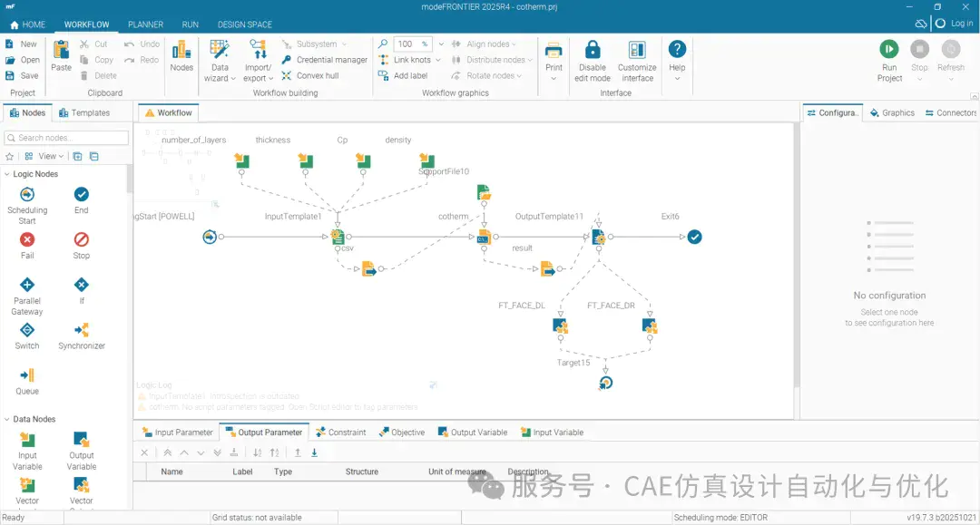Click the Credential manager button
980x525 pixels.
pyautogui.click(x=324, y=60)
